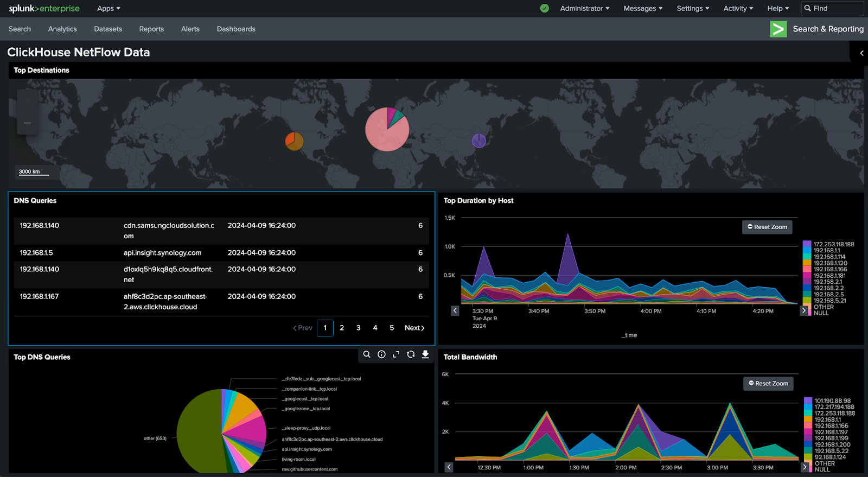Click the green system health status icon
Image resolution: width=868 pixels, height=477 pixels.
click(545, 8)
